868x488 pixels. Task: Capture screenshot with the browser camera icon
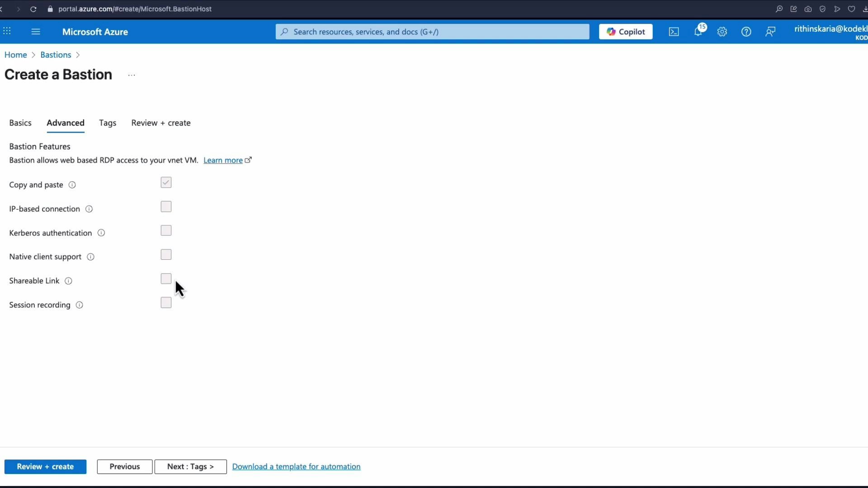coord(808,9)
